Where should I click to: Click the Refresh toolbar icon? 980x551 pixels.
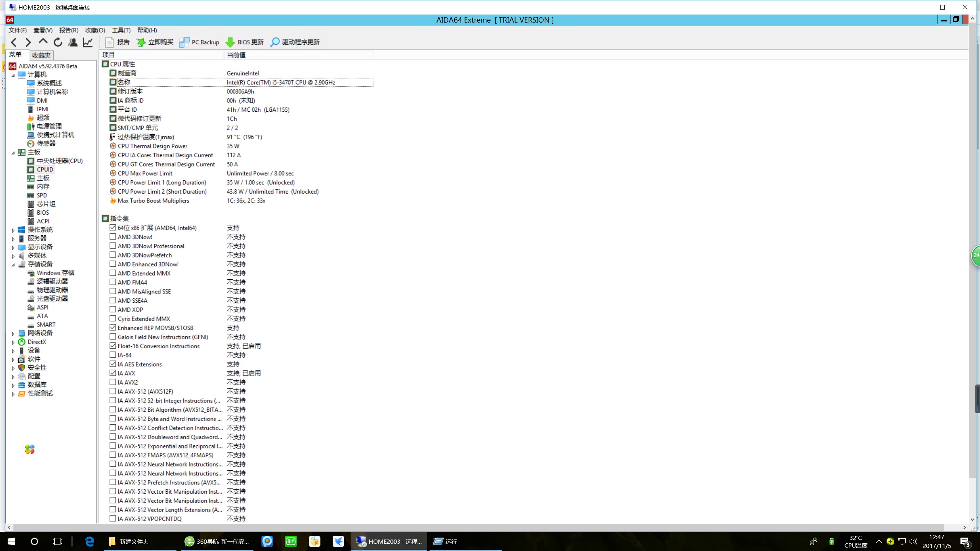58,42
